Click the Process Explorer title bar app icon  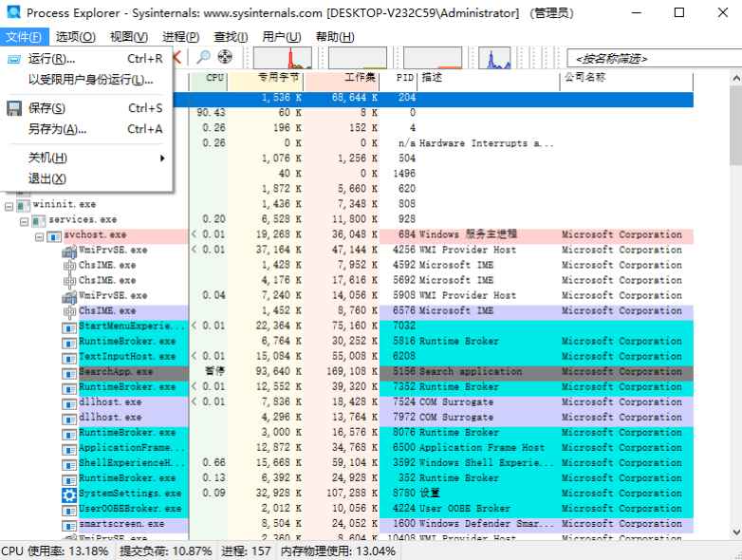13,12
